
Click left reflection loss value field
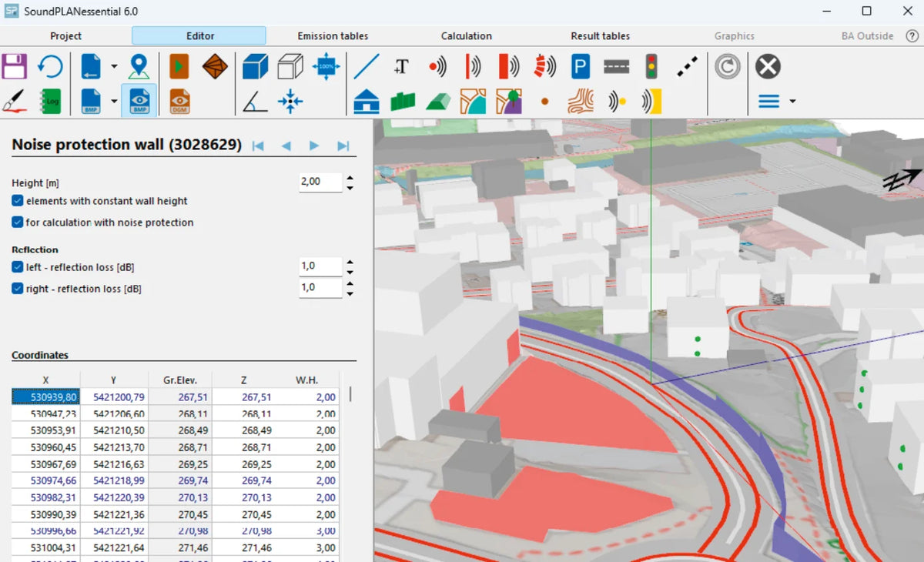pos(320,266)
